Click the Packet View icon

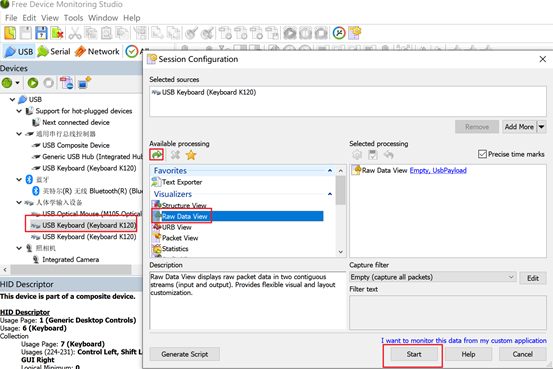point(156,238)
